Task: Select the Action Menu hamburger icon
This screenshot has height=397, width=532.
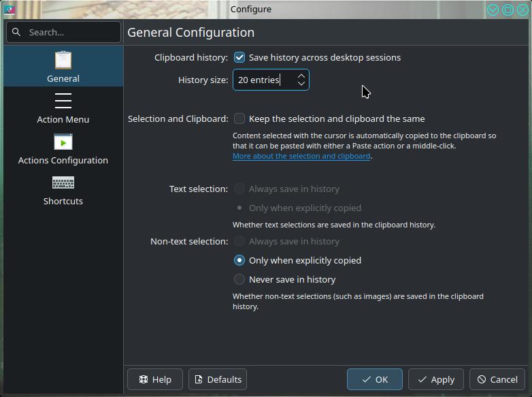Action: click(63, 101)
